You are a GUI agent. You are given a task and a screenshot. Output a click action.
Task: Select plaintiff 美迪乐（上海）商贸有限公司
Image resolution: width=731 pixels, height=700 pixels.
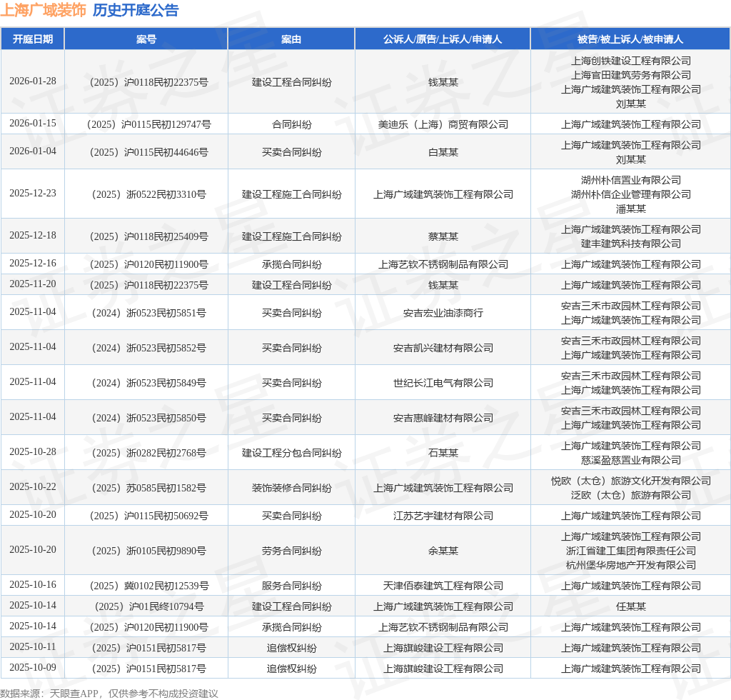click(x=443, y=124)
